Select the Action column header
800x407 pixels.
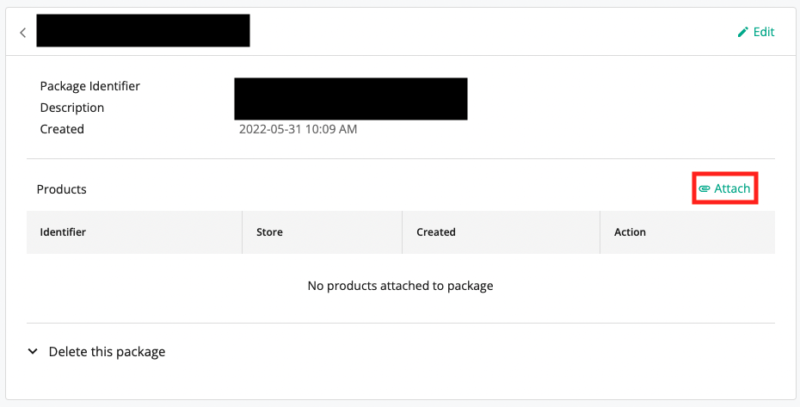point(630,232)
